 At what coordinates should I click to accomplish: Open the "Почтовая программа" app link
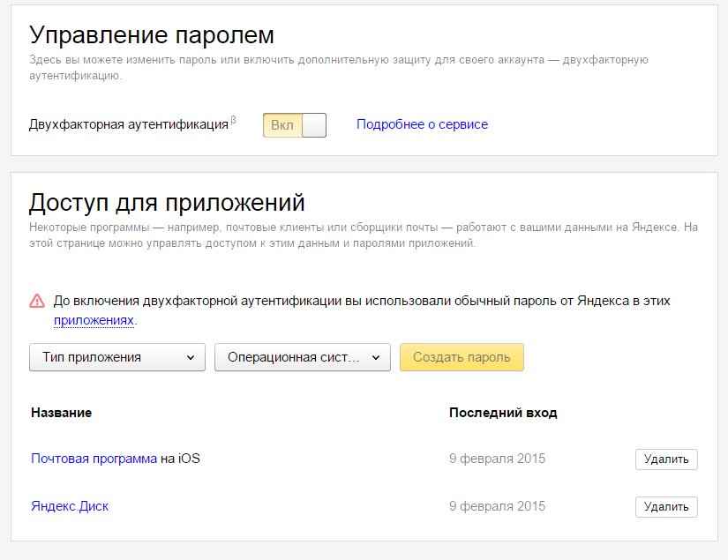point(94,459)
